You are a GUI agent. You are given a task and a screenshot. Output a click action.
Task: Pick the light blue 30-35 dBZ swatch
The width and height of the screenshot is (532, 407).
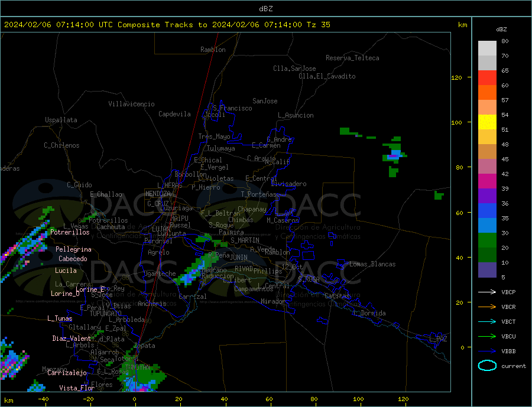[x=487, y=226]
